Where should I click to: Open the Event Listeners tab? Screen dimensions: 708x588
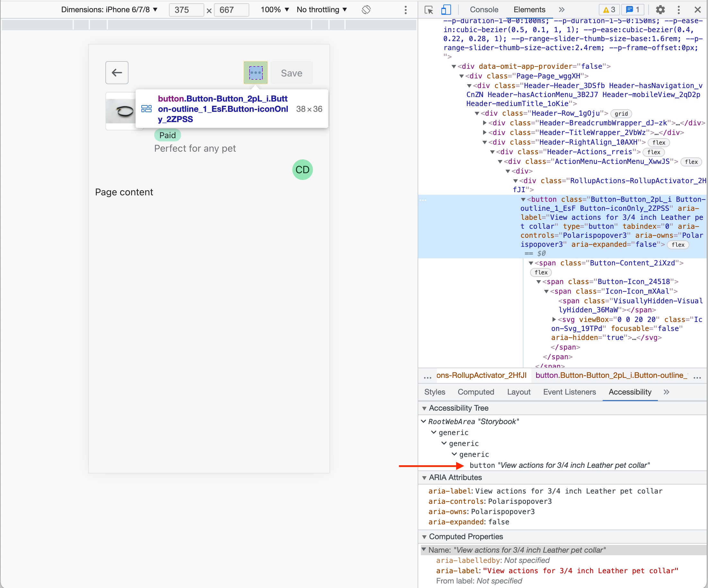click(569, 392)
